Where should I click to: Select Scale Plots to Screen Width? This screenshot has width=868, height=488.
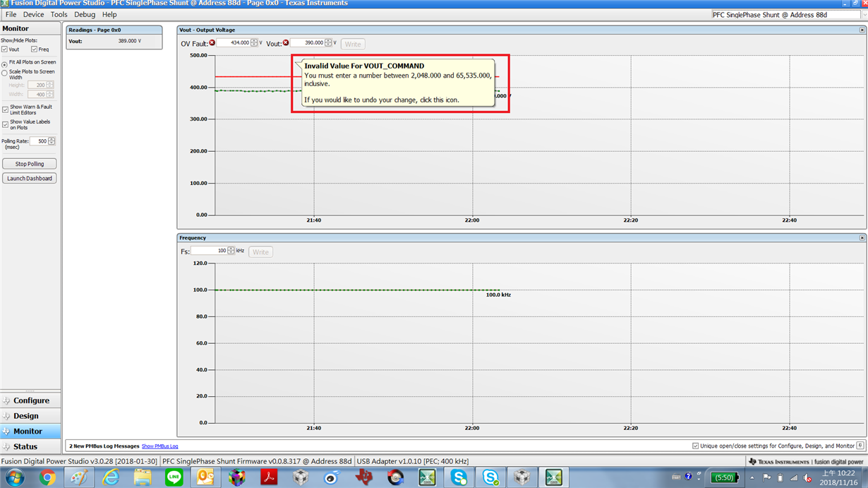tap(4, 73)
